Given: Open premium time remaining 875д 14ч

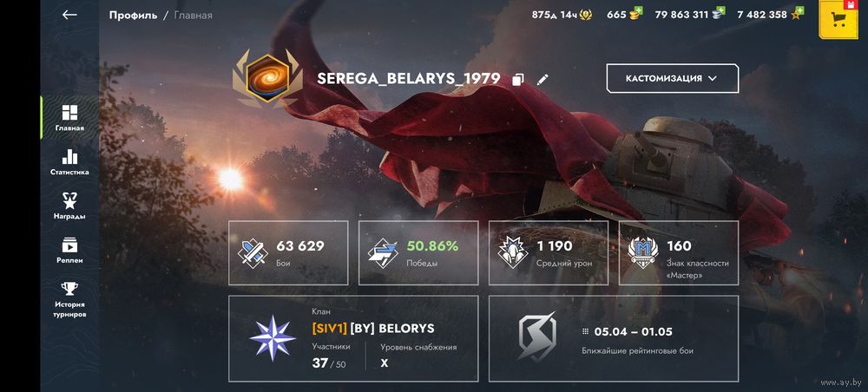Looking at the screenshot, I should pos(562,15).
